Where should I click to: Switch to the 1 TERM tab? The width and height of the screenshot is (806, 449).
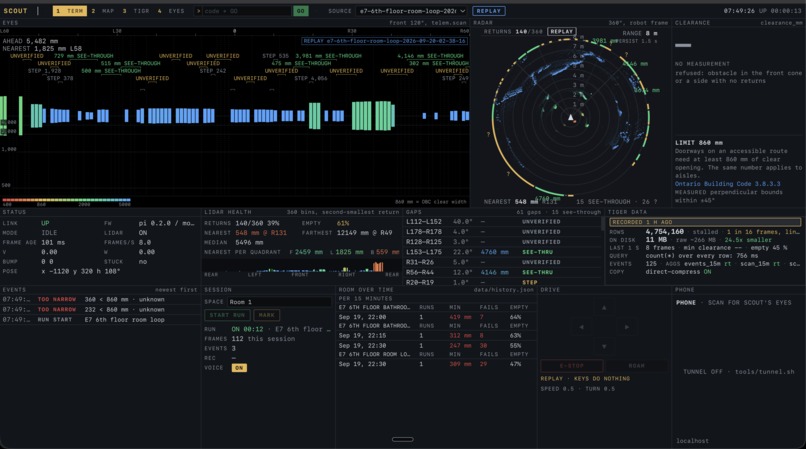[70, 11]
